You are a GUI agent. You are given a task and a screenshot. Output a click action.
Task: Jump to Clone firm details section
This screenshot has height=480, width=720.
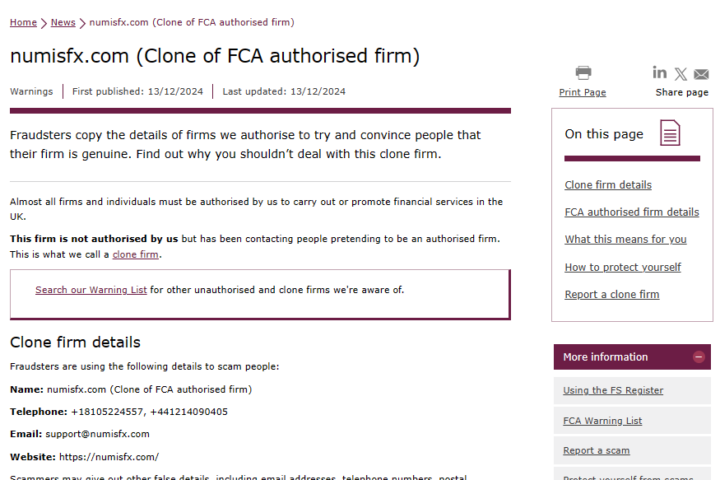(608, 185)
